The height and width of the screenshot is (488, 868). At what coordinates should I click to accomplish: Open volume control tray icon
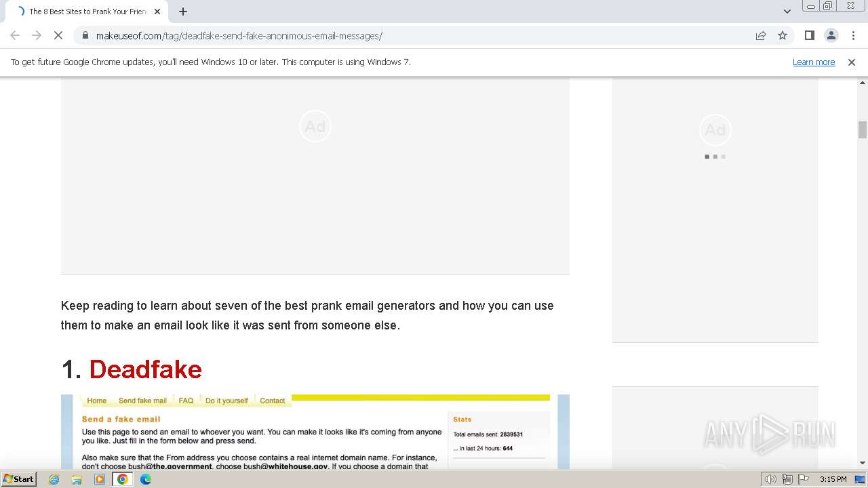coord(770,479)
